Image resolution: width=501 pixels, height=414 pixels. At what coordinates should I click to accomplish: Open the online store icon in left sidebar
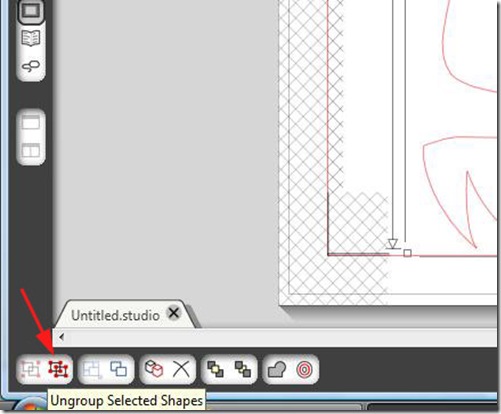click(x=31, y=66)
